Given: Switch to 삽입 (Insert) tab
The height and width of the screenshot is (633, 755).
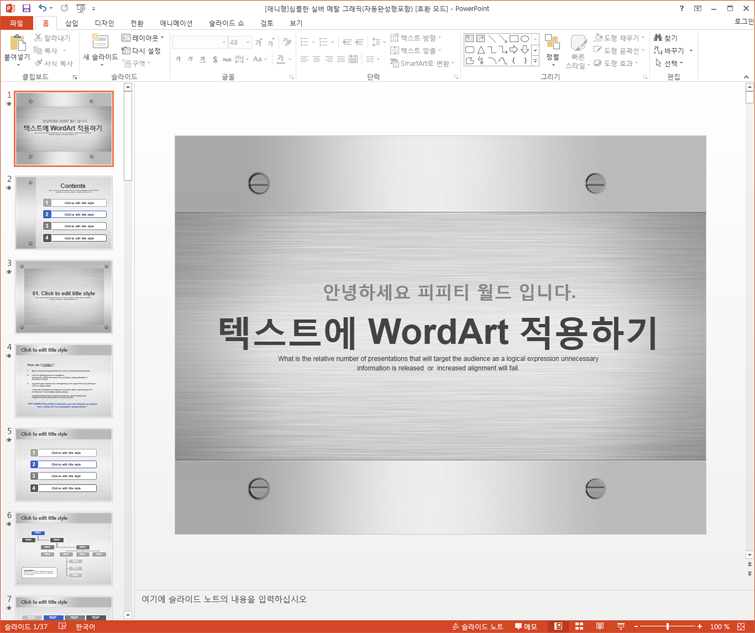Looking at the screenshot, I should pyautogui.click(x=71, y=23).
